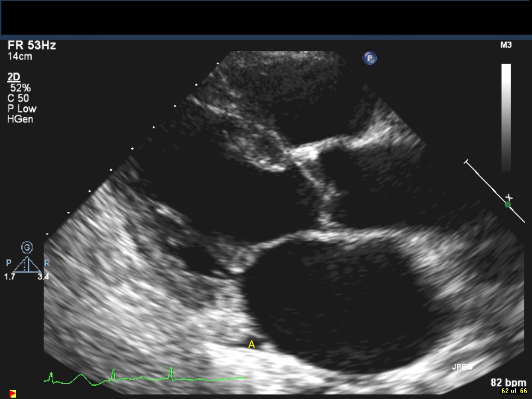Screen dimensions: 532x399
Task: Click the grayscale bar
Action: pyautogui.click(x=506, y=118)
